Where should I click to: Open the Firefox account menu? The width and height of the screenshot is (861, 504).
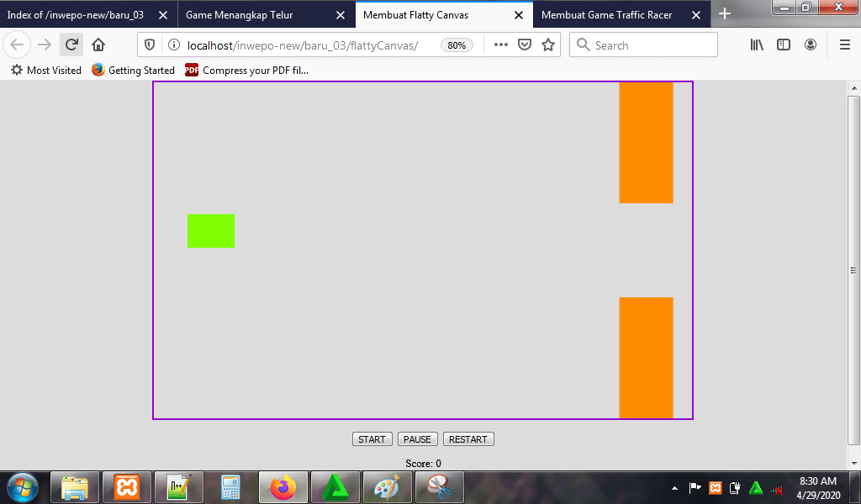(811, 45)
